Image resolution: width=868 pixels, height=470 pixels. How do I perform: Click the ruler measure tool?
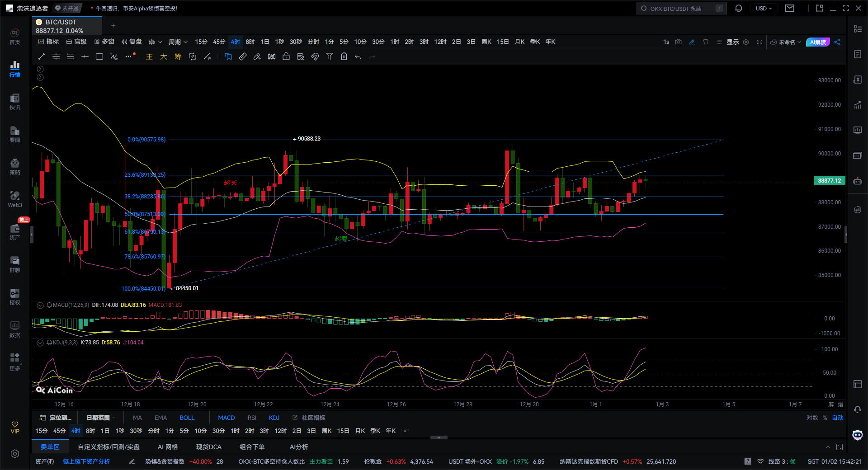(243, 56)
